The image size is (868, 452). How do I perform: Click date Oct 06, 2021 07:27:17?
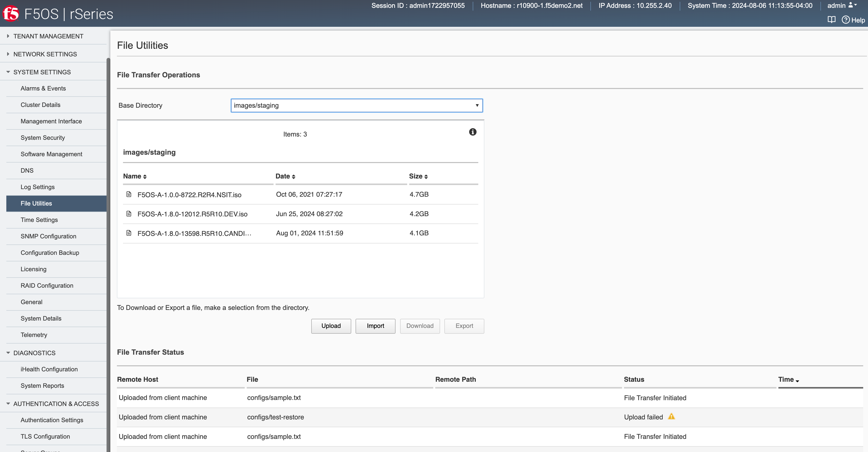pos(309,194)
